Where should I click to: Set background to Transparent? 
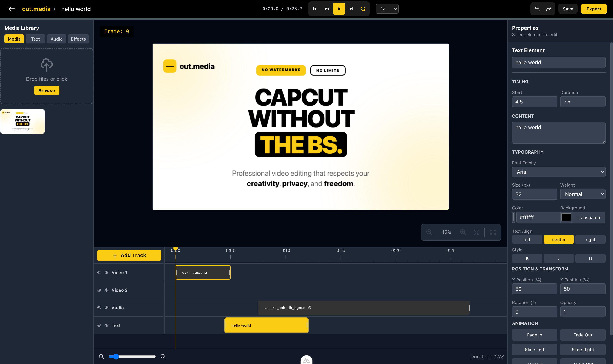[589, 218]
